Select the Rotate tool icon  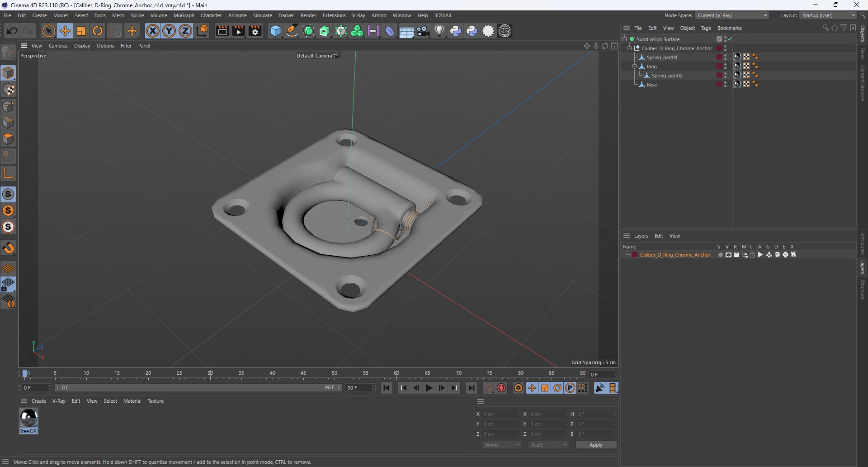pyautogui.click(x=98, y=31)
